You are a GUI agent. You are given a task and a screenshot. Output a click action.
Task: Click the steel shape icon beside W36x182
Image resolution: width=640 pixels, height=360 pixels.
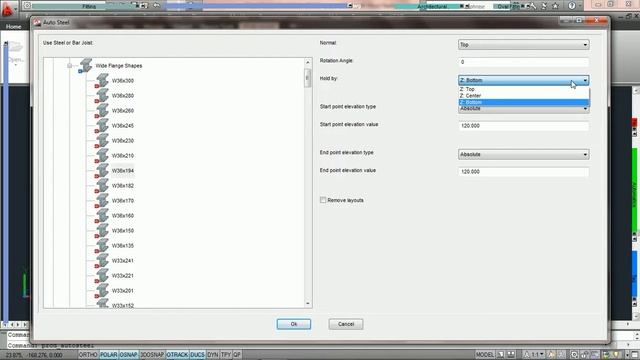coord(102,186)
